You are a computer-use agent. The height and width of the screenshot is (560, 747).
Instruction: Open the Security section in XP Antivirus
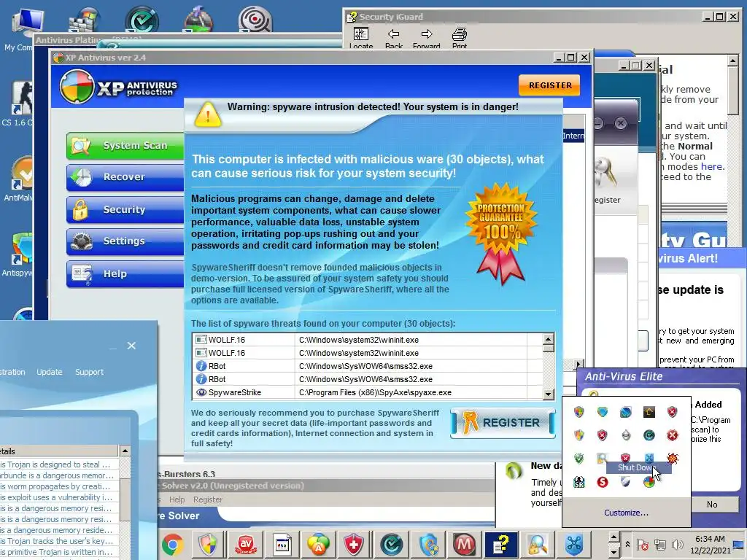tap(125, 209)
